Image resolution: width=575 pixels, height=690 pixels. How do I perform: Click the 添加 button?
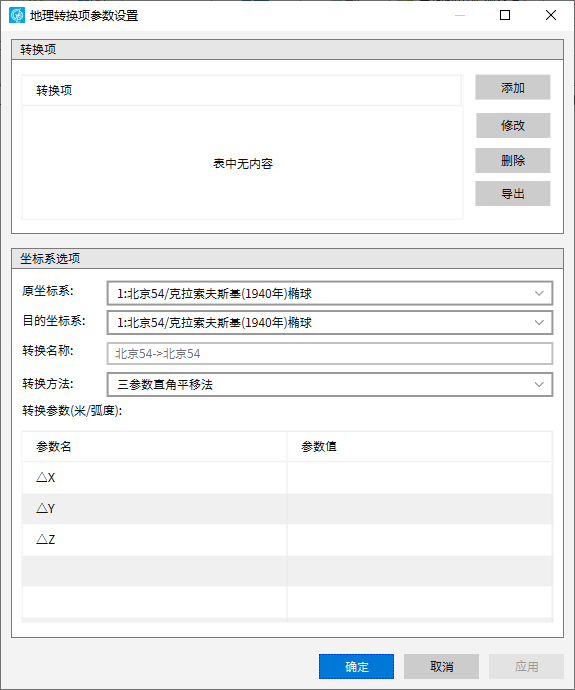(513, 87)
